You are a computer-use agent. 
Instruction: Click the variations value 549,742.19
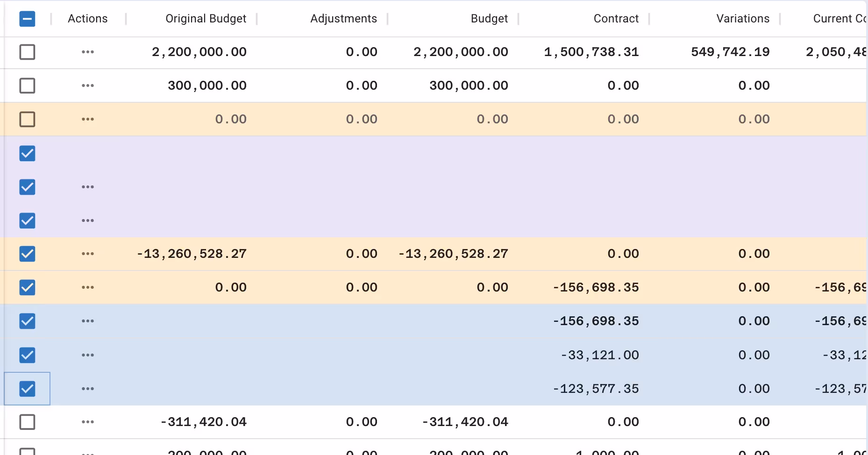coord(730,52)
